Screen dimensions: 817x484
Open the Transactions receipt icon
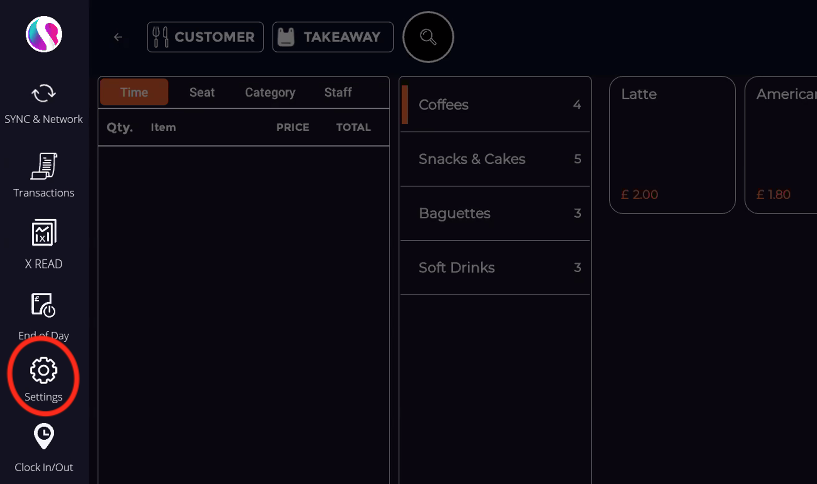44,166
